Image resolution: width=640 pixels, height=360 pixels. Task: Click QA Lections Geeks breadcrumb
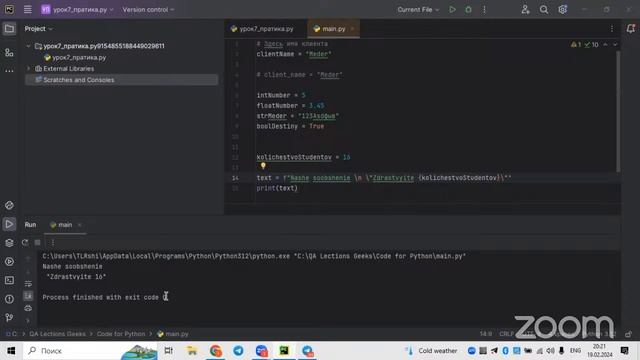[57, 334]
